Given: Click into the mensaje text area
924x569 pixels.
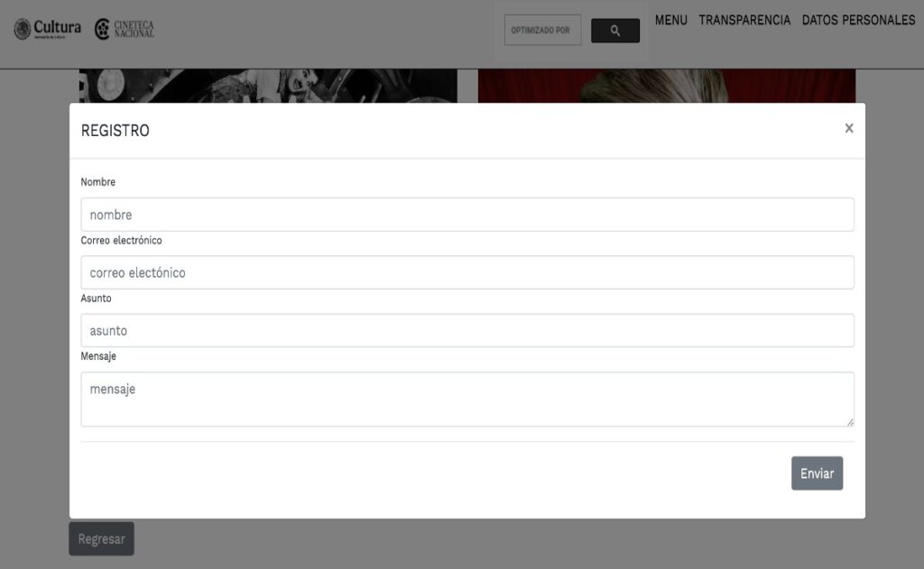Looking at the screenshot, I should tap(467, 399).
